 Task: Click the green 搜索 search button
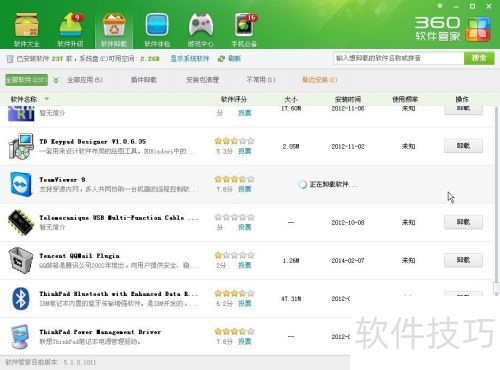point(479,58)
